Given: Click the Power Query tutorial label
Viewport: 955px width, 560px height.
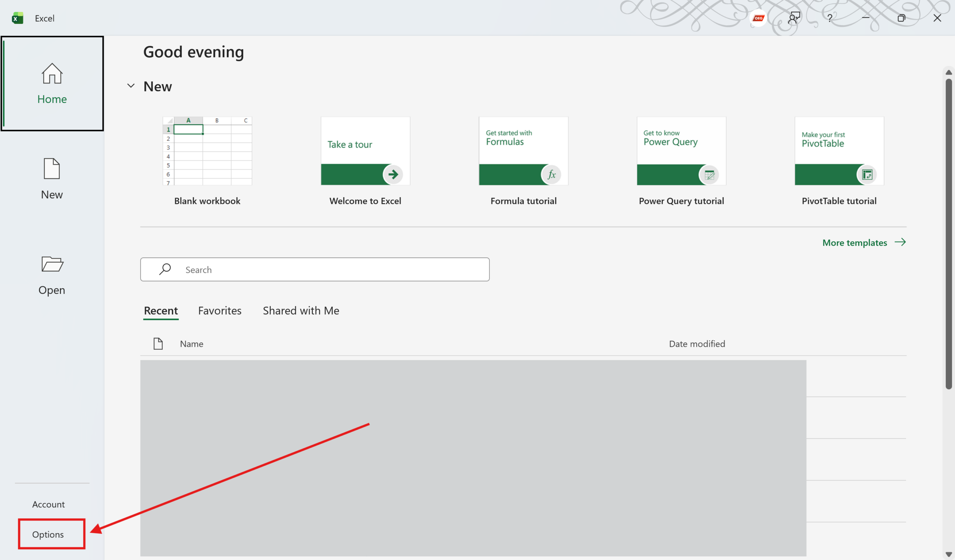Looking at the screenshot, I should point(682,201).
